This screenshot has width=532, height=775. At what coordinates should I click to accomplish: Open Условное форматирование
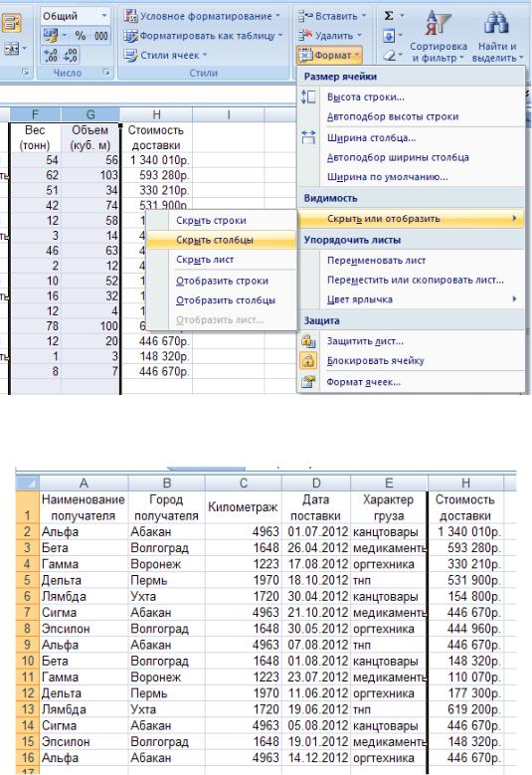(202, 16)
